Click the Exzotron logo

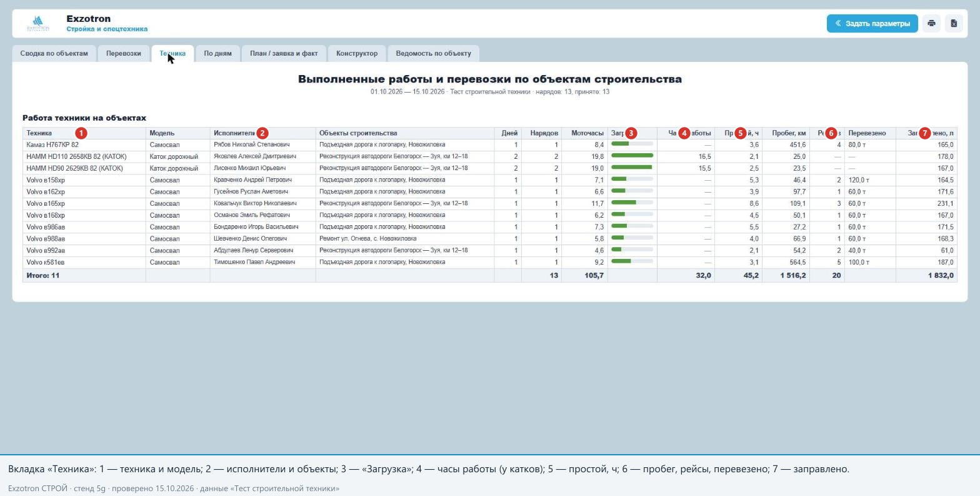click(x=38, y=24)
